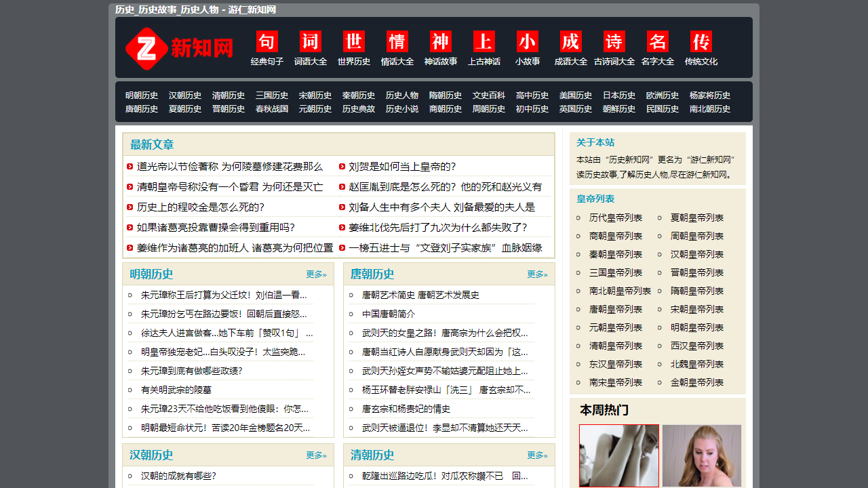Click the Z 新知网 site logo
This screenshot has height=488, width=868.
pyautogui.click(x=178, y=47)
